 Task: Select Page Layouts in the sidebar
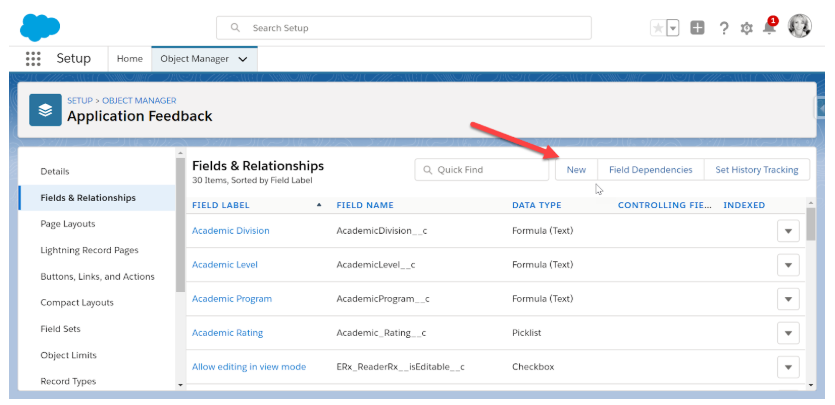click(67, 224)
